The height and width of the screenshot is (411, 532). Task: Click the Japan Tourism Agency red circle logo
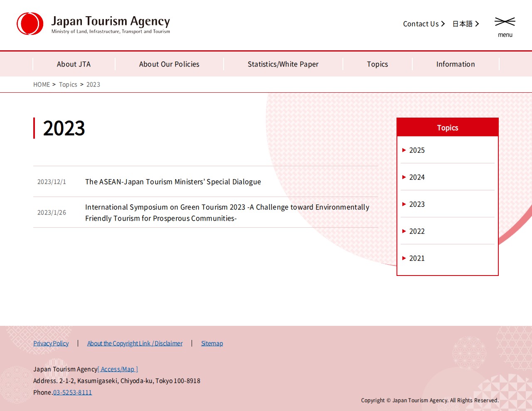(30, 24)
